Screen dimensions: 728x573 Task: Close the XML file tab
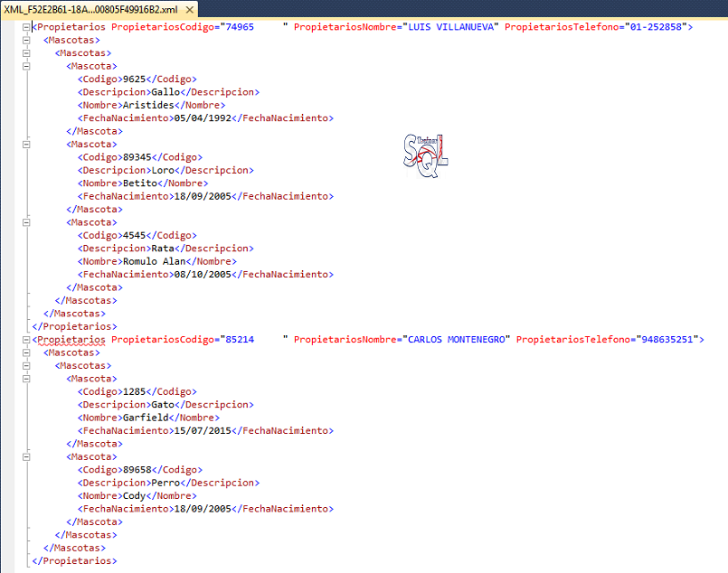[x=188, y=10]
